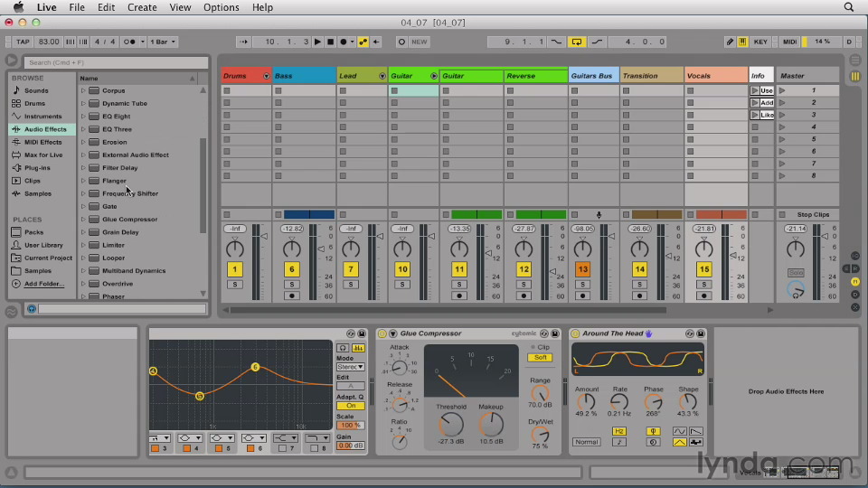Adjust Glue Compressor Threshold knob
Screen dimensions: 868x488
pos(450,425)
